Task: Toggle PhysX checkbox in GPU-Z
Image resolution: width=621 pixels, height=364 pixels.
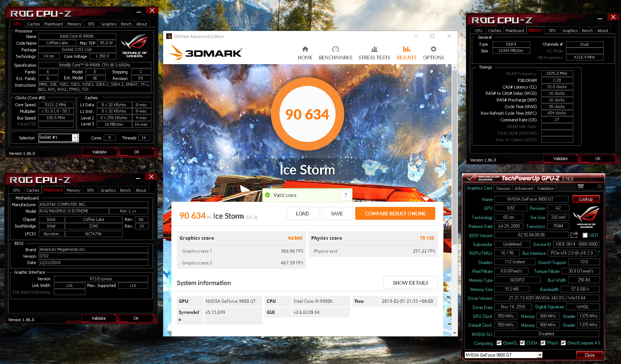Action: click(543, 343)
